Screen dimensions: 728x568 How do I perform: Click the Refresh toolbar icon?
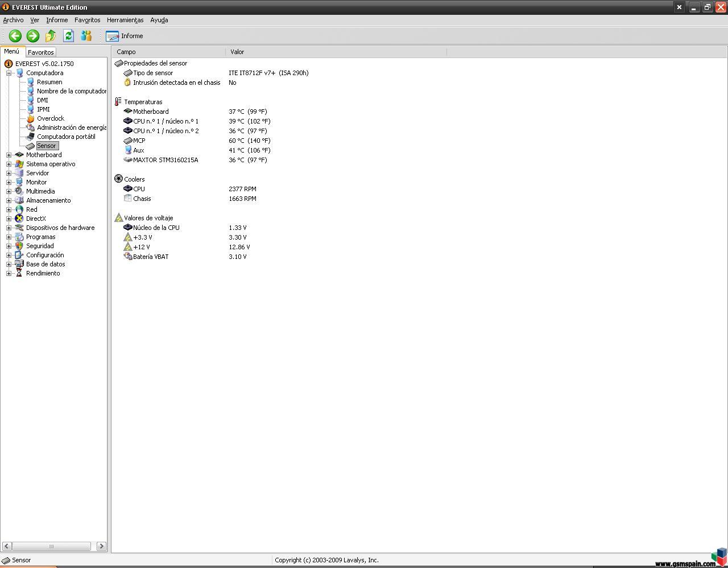point(69,36)
